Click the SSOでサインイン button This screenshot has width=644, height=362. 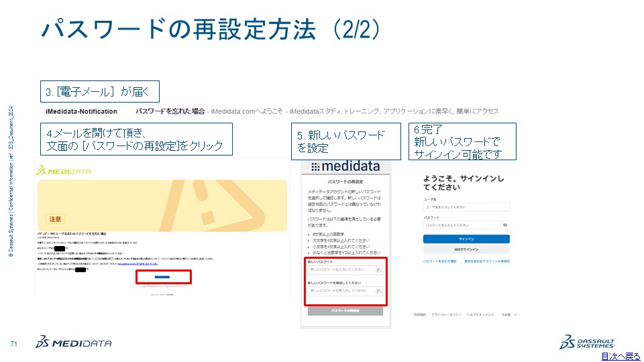click(467, 249)
